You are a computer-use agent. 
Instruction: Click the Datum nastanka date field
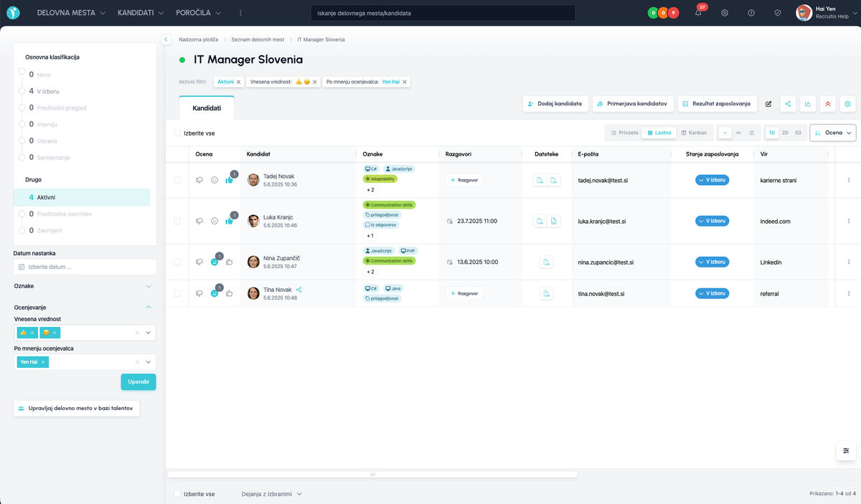(85, 267)
